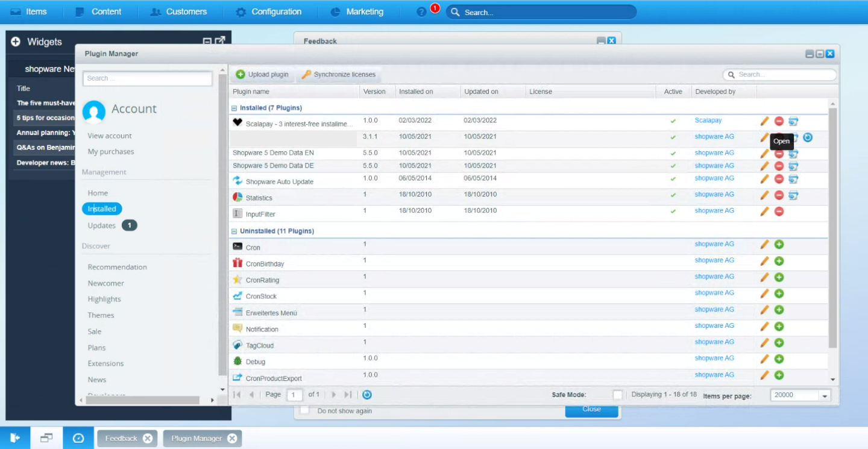Screen dimensions: 868x449
Task: Uninstall the InputFilter plugin
Action: (x=779, y=212)
